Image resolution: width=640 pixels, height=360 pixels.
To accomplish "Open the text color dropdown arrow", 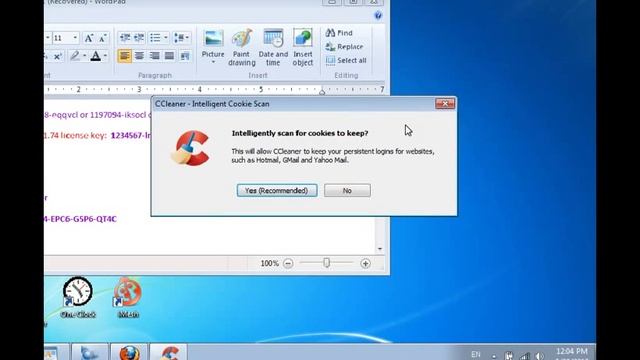I will 105,56.
